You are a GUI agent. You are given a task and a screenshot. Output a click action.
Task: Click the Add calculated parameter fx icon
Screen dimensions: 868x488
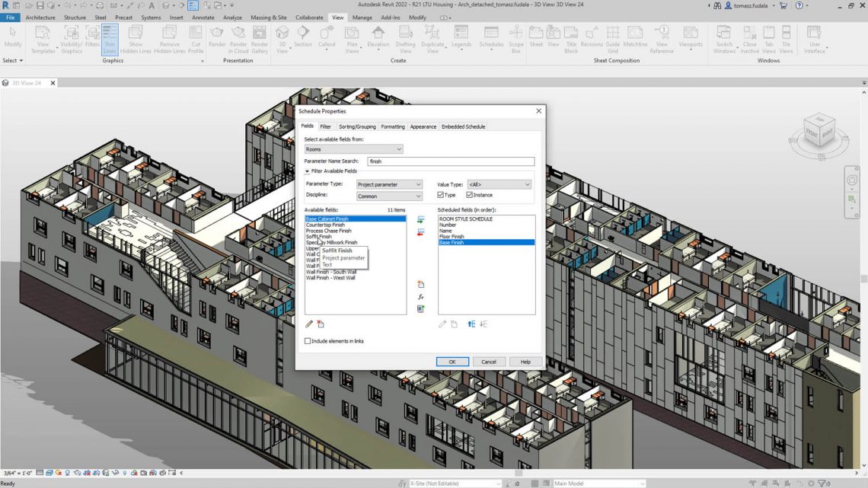[420, 297]
